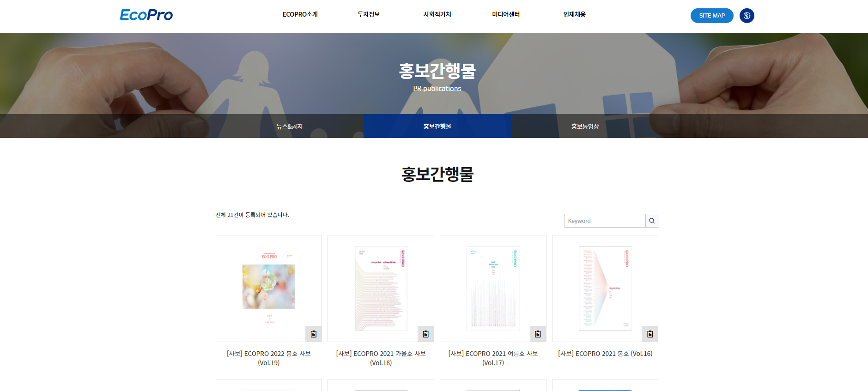This screenshot has width=868, height=391.
Task: Select the 홍보간행물 tab
Action: (437, 126)
